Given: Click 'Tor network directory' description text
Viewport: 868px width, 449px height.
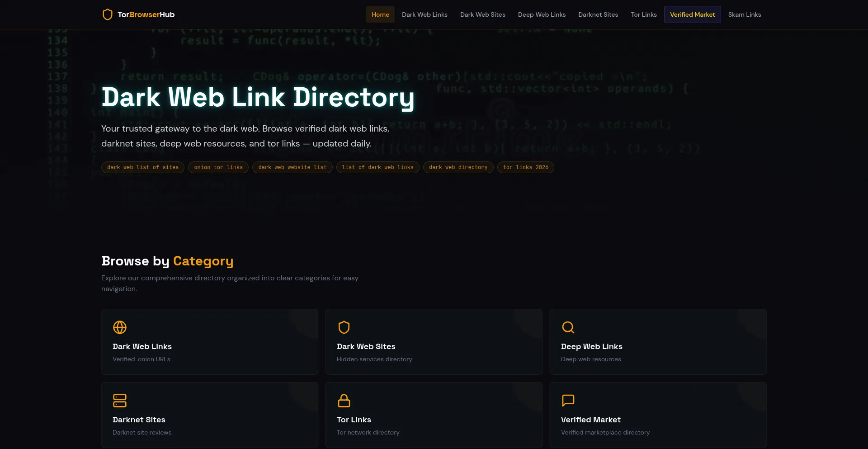Looking at the screenshot, I should click(368, 432).
